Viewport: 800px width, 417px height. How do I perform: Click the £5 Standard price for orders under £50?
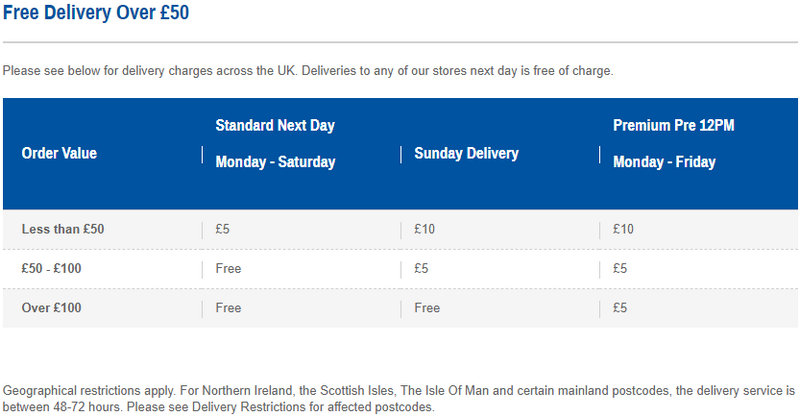tap(223, 229)
